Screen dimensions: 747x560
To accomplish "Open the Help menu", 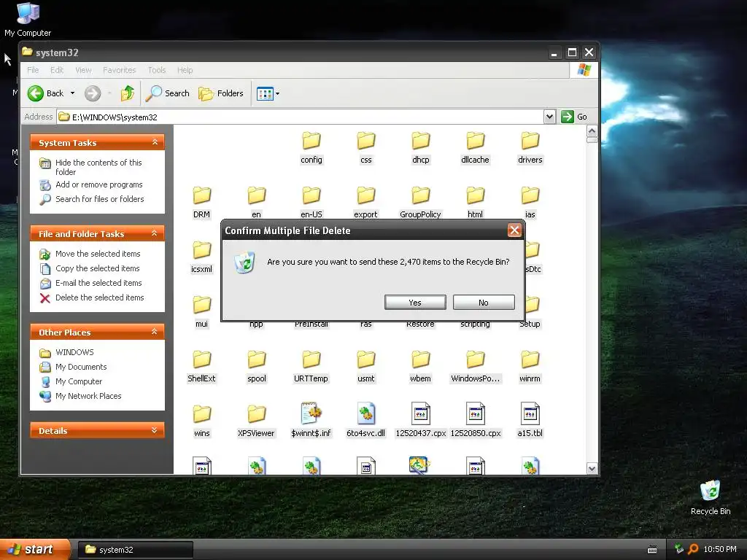I will click(x=185, y=70).
